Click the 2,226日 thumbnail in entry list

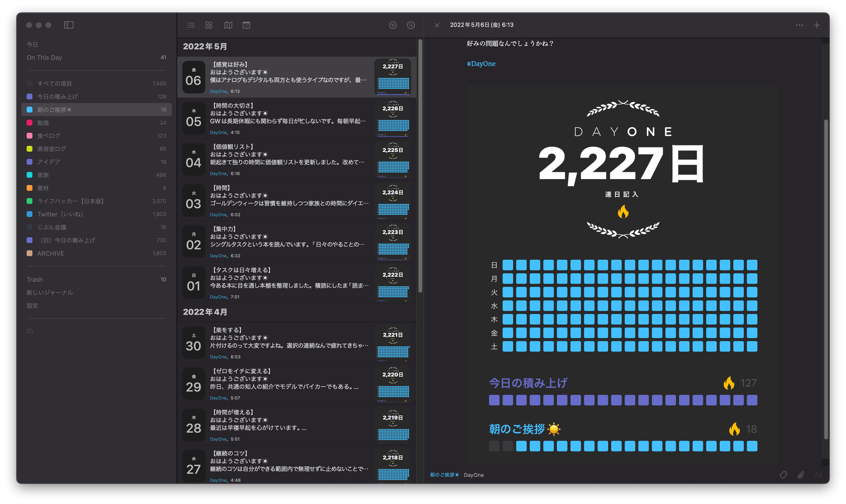(393, 119)
